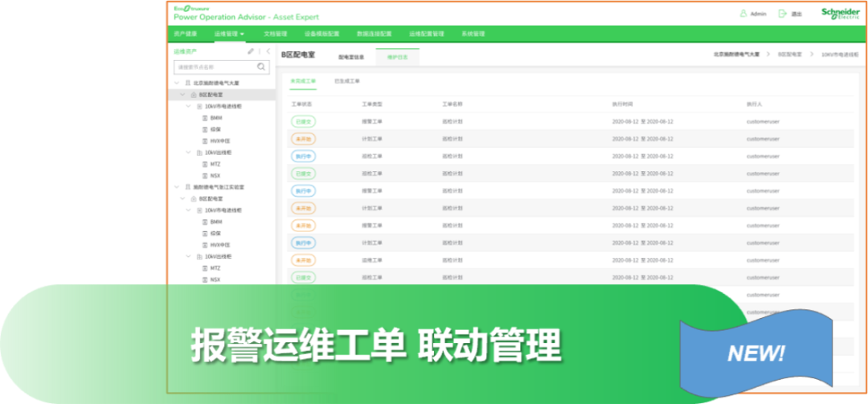Select BMM under 施耐德电气张江实验室 in the tree
The height and width of the screenshot is (404, 868).
(216, 222)
